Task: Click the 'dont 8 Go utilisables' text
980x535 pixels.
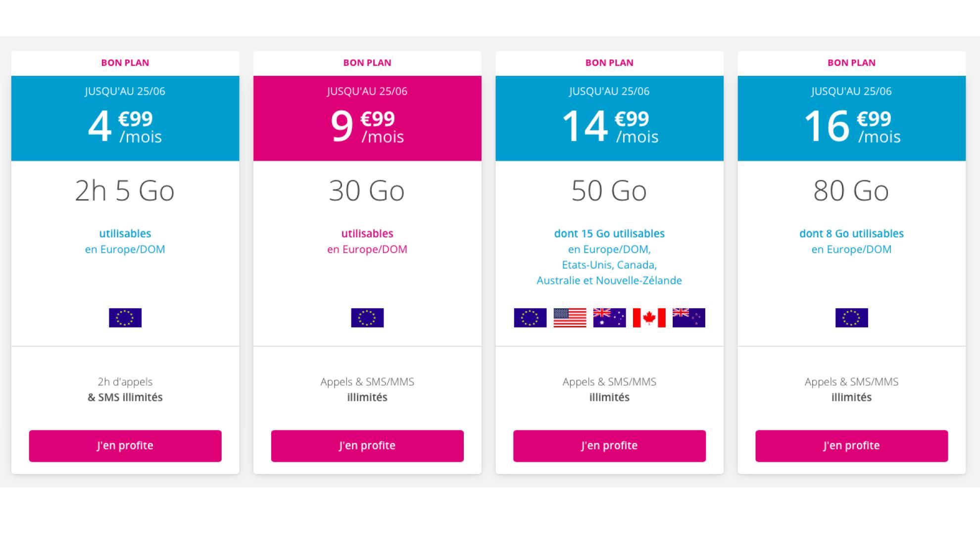Action: [851, 233]
